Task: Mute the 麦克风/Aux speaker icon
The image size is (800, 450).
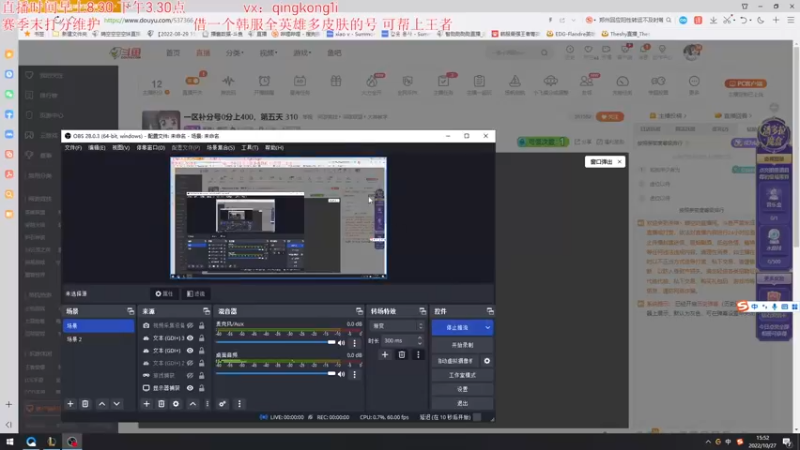Action: 341,343
